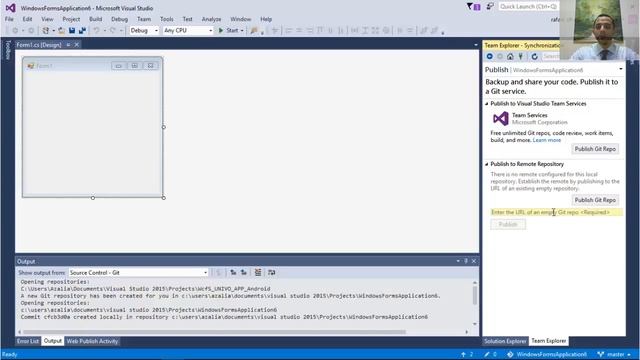Click the Output vertical scrollbar thumb
640x360 pixels.
[x=475, y=295]
